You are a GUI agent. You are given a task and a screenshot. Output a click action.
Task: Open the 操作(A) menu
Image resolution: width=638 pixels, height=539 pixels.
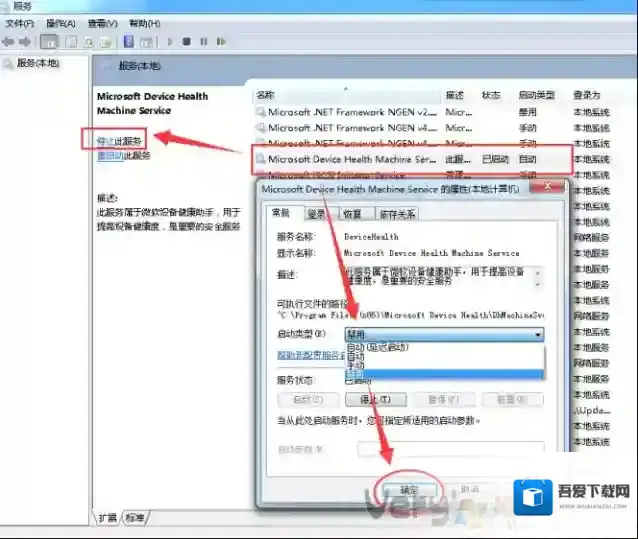point(61,24)
